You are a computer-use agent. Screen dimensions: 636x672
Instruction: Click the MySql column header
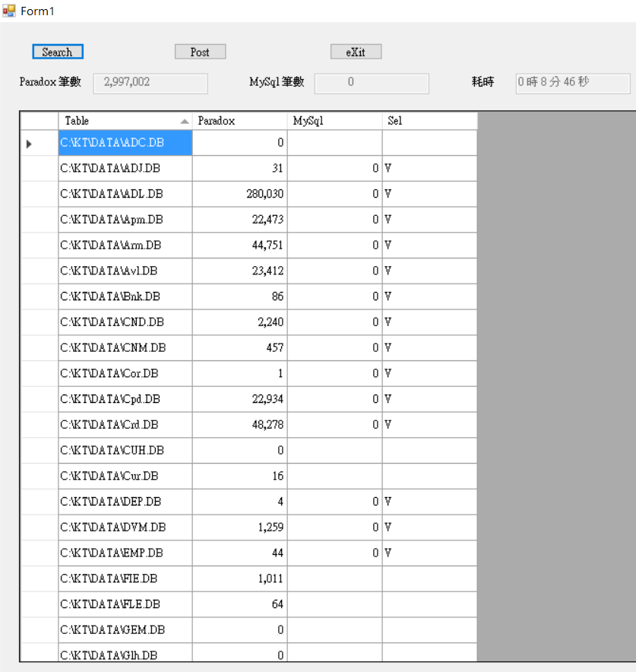point(335,121)
